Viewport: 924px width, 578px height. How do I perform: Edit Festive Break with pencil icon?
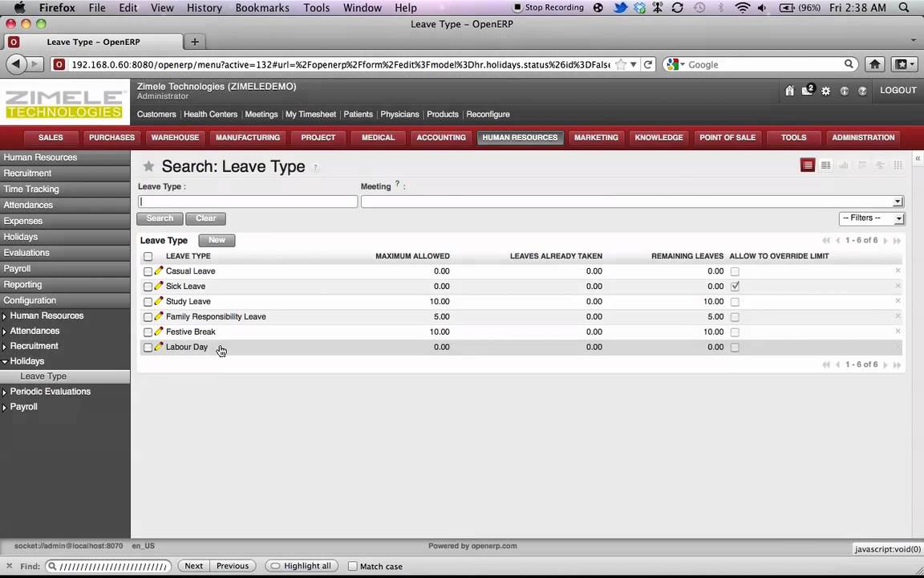click(159, 332)
